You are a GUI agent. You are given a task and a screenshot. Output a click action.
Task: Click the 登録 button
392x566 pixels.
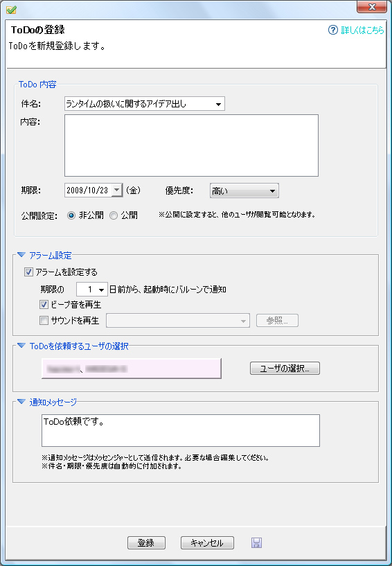(146, 542)
